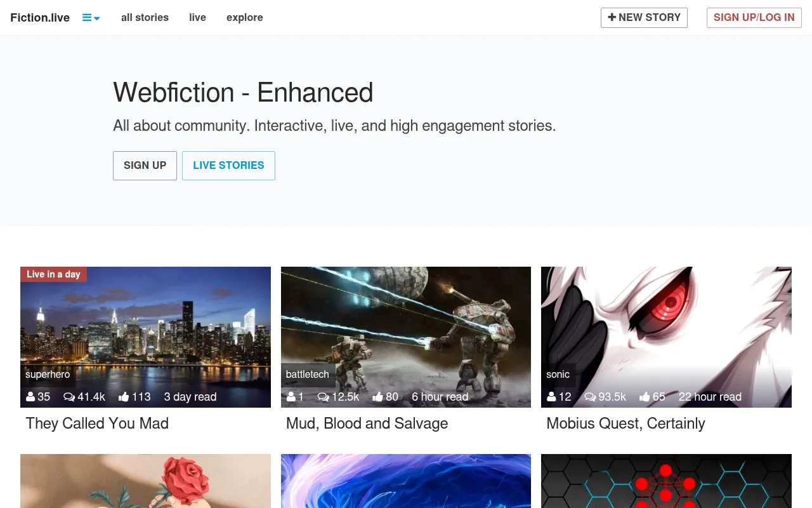Open the red hexagon cover story thumbnail

[x=666, y=481]
